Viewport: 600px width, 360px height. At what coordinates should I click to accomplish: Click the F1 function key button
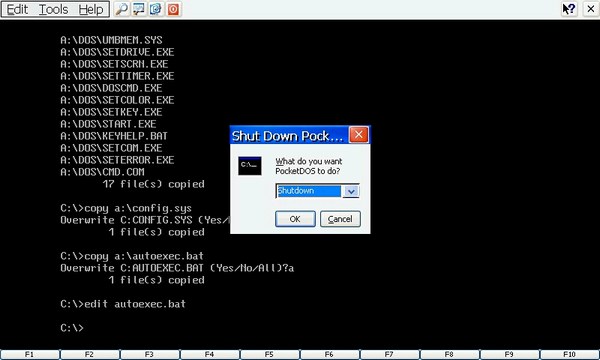[x=29, y=355]
